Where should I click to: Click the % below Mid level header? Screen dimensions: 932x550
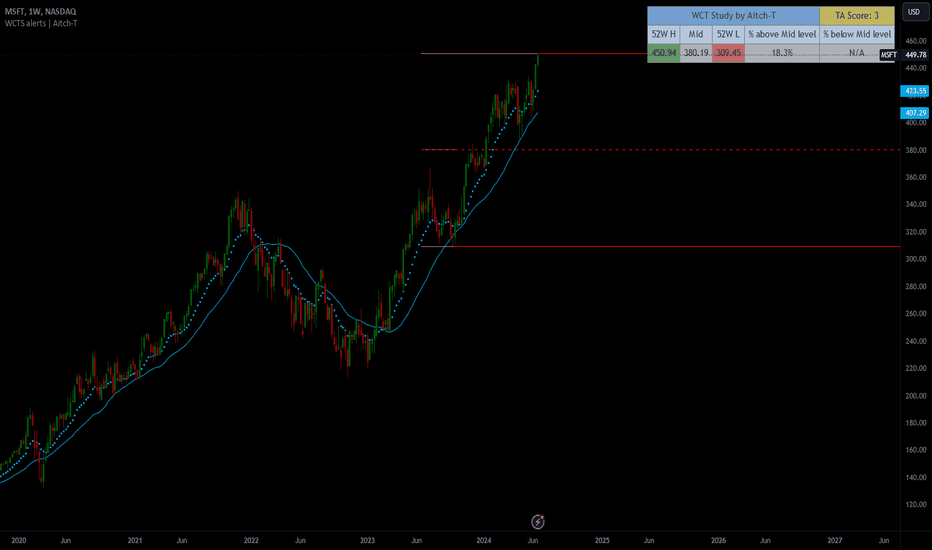click(857, 34)
